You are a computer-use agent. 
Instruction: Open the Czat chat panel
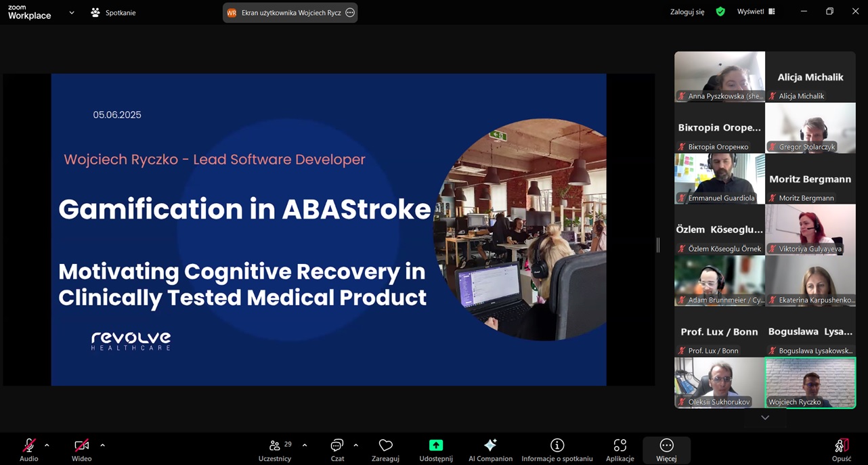point(337,449)
